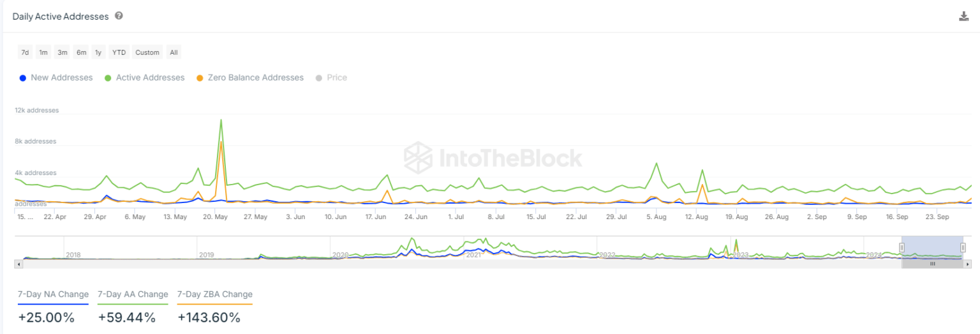Click the help icon beside Daily Active Addresses
The width and height of the screenshot is (980, 334).
click(x=119, y=16)
